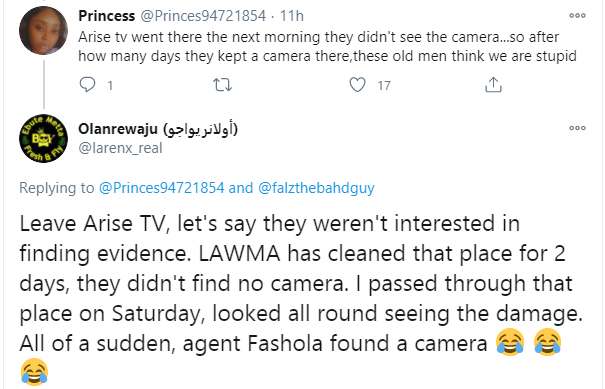The height and width of the screenshot is (389, 605).
Task: Like Princess's tweet with the heart icon
Action: 357,85
